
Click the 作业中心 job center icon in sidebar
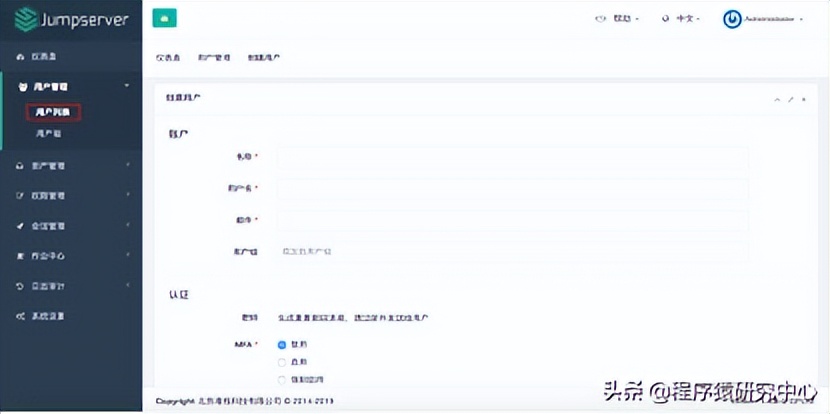[20, 256]
